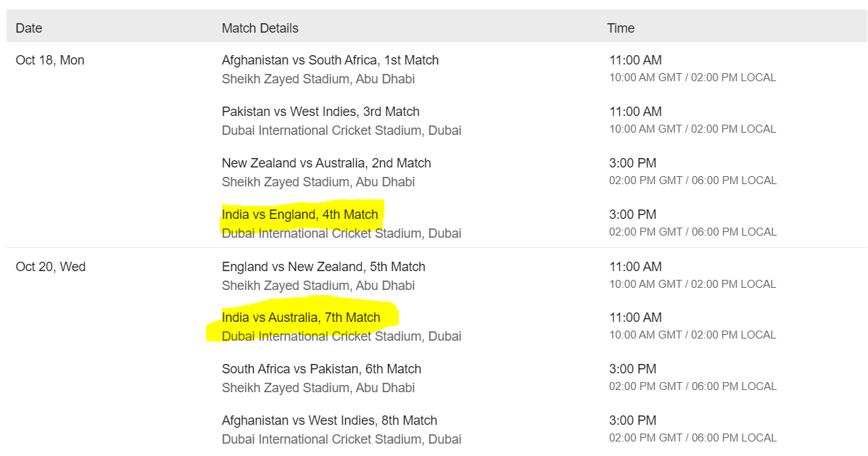Open New Zealand vs Australia, 2nd Match
The height and width of the screenshot is (456, 868).
coord(326,163)
